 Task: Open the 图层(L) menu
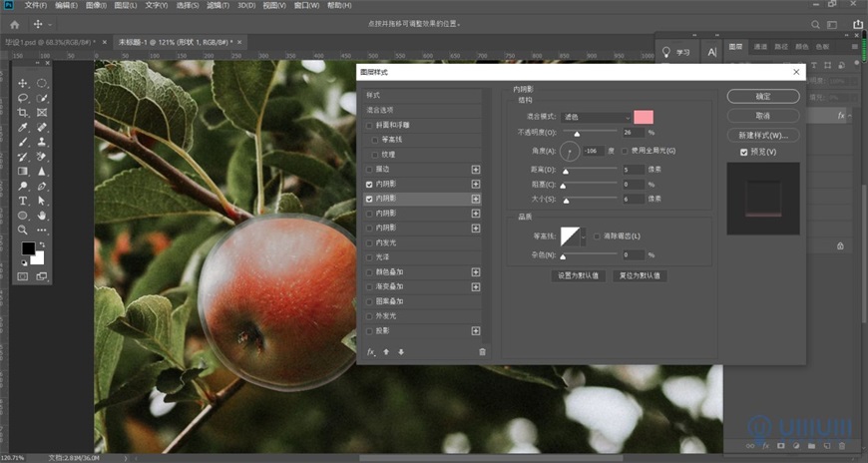126,6
